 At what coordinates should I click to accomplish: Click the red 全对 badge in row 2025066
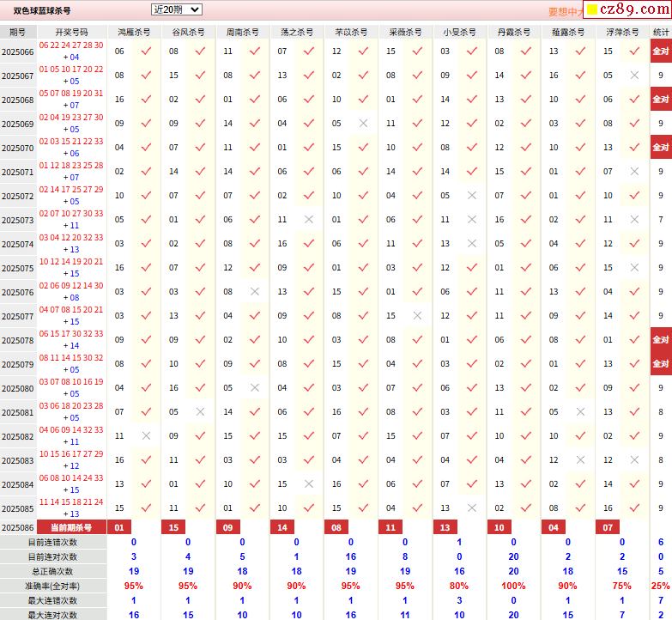click(661, 51)
